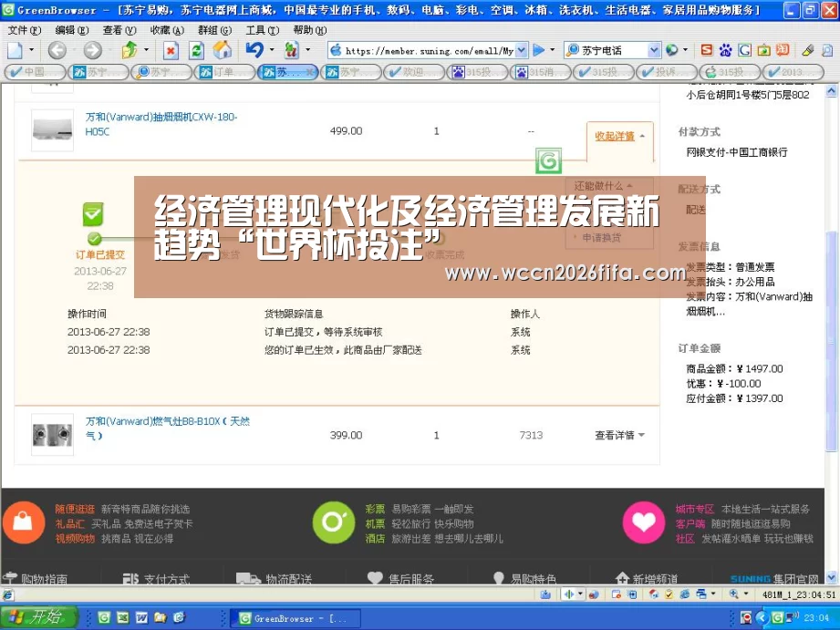Image resolution: width=840 pixels, height=630 pixels.
Task: Open the 礼品汇 footer link
Action: (x=69, y=524)
